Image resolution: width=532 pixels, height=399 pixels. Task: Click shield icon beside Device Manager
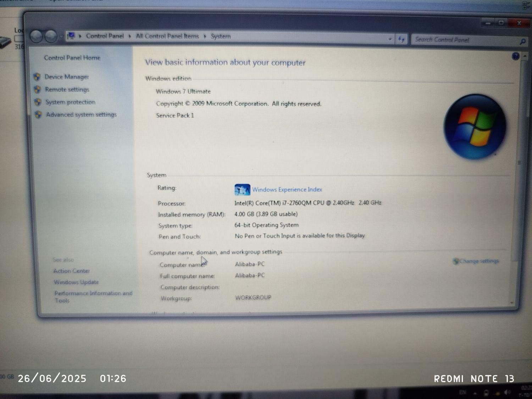[37, 77]
